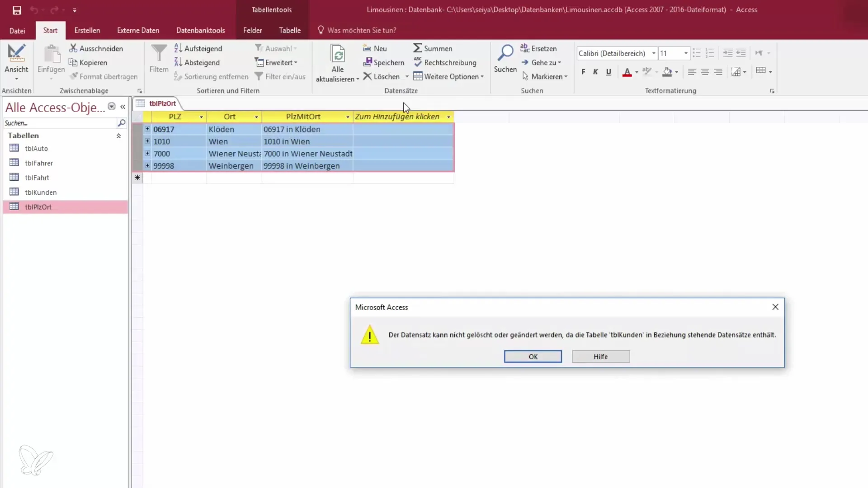This screenshot has width=868, height=488.
Task: Click background fill color bucket
Action: 667,72
